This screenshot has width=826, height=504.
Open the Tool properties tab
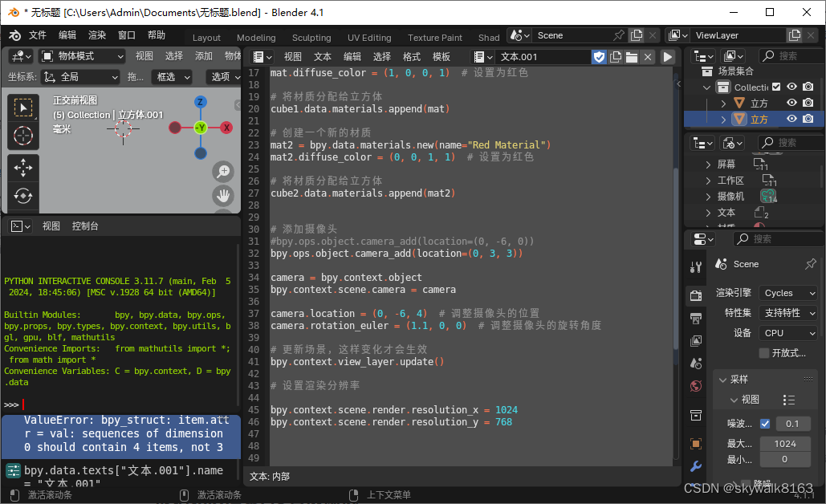click(x=696, y=267)
